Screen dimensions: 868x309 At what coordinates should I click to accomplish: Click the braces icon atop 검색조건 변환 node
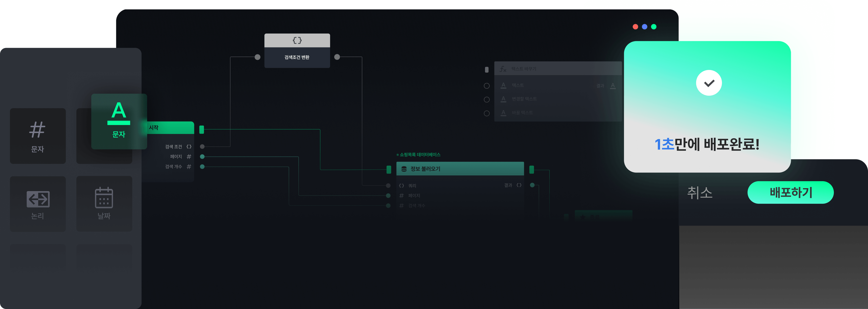coord(297,40)
